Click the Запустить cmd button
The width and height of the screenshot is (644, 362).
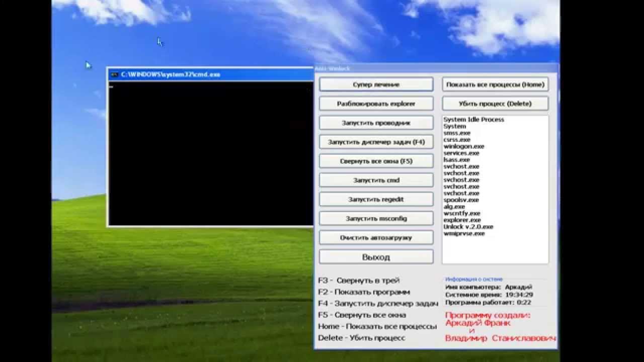pyautogui.click(x=376, y=180)
